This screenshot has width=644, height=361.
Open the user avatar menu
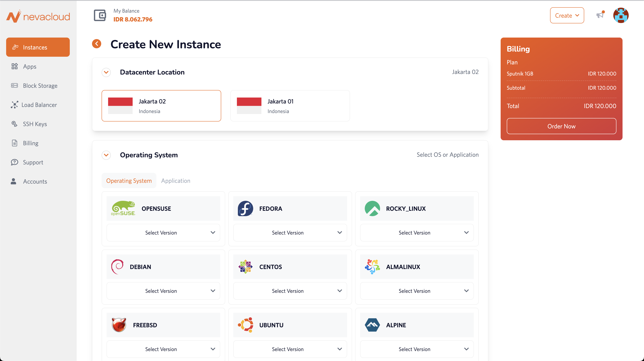click(x=621, y=15)
